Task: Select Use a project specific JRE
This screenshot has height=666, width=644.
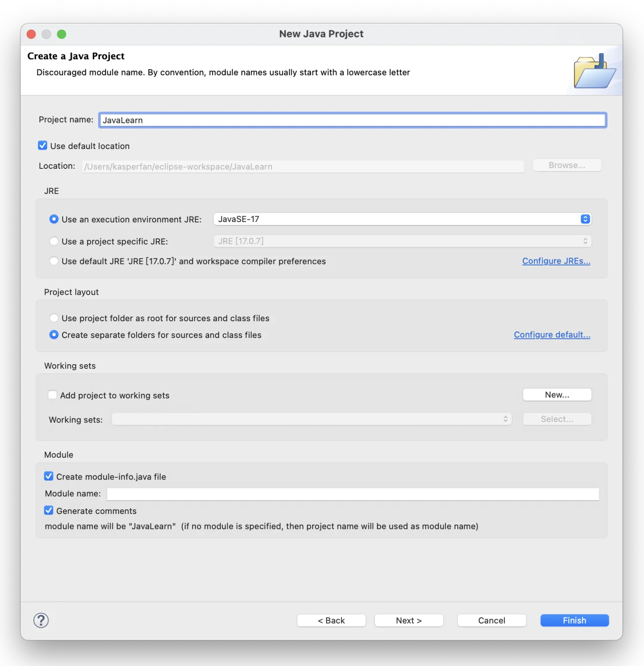Action: [x=54, y=241]
